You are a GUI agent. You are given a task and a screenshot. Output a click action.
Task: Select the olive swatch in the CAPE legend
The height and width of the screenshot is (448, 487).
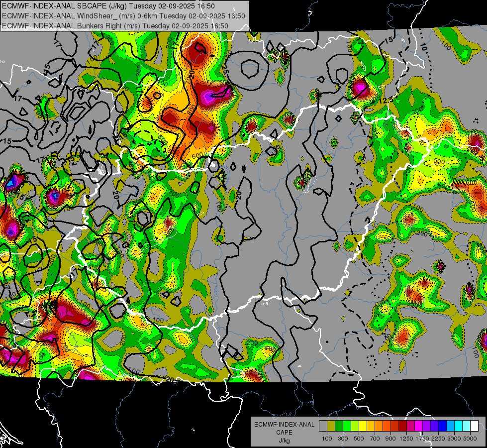click(x=331, y=426)
